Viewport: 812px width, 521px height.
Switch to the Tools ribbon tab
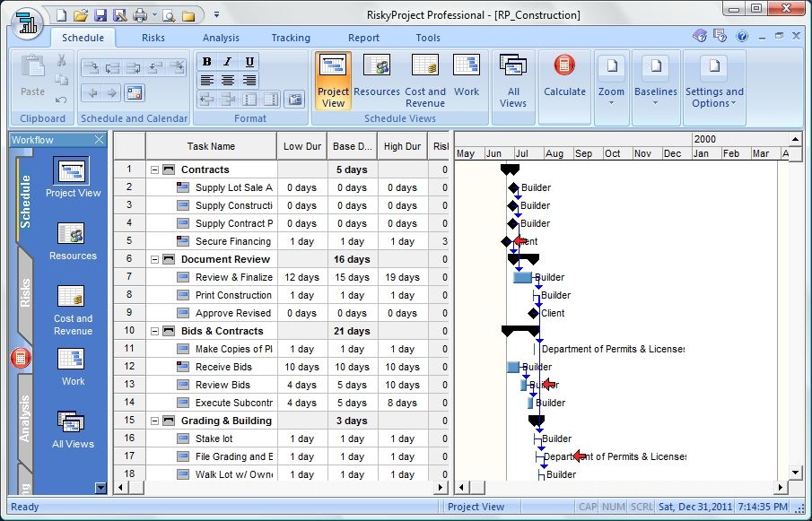pyautogui.click(x=428, y=38)
